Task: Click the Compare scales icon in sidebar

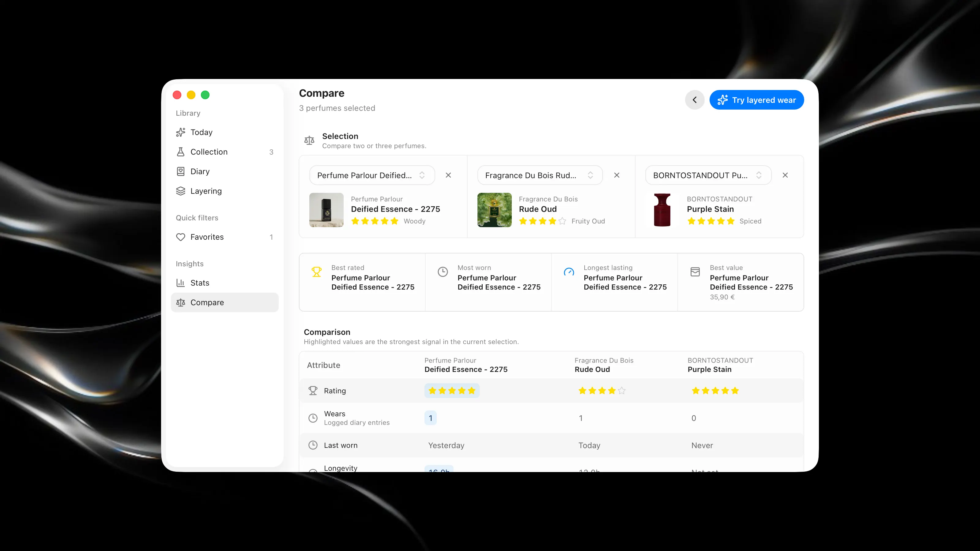Action: (x=181, y=302)
